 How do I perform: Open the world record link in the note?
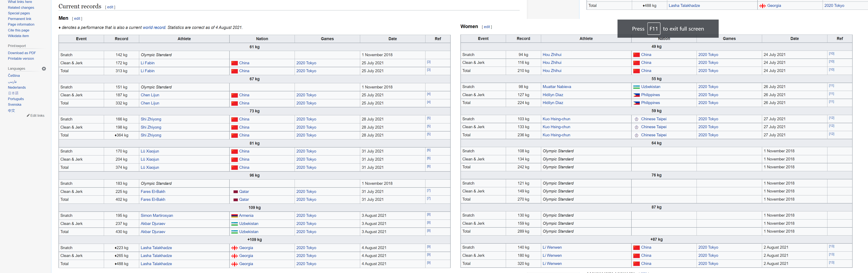pos(154,28)
